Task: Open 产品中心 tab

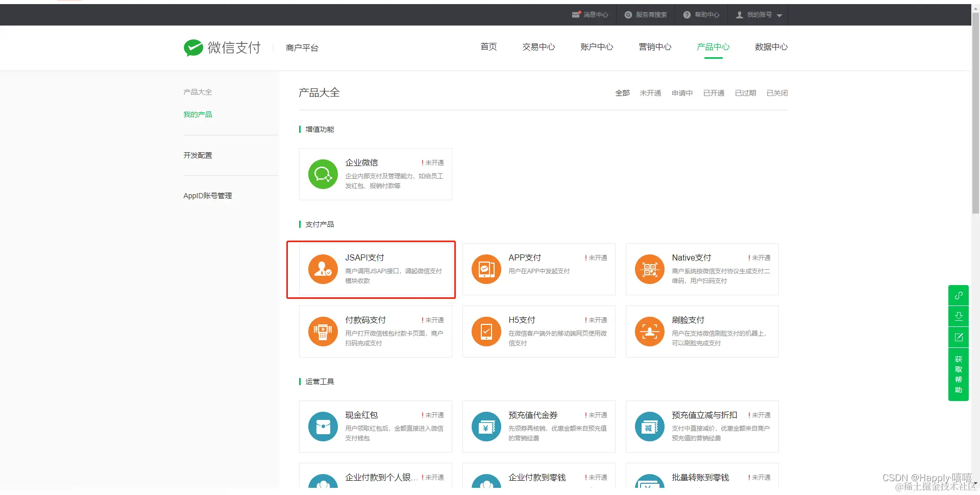Action: click(x=713, y=47)
